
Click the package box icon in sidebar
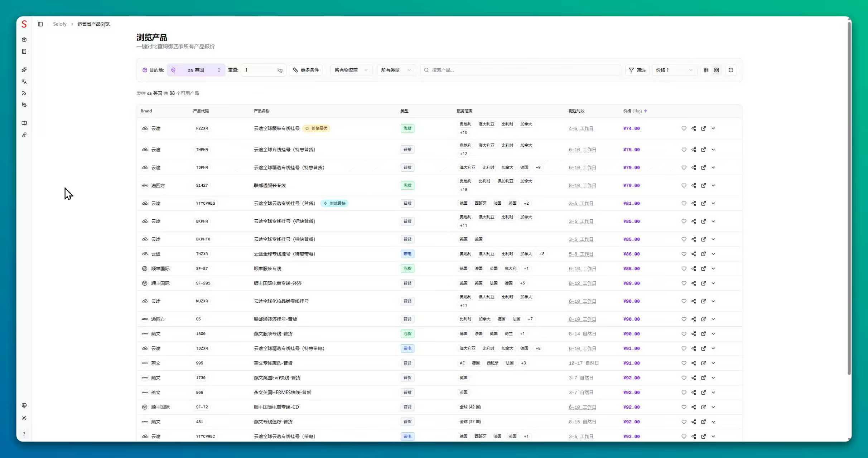[x=24, y=40]
